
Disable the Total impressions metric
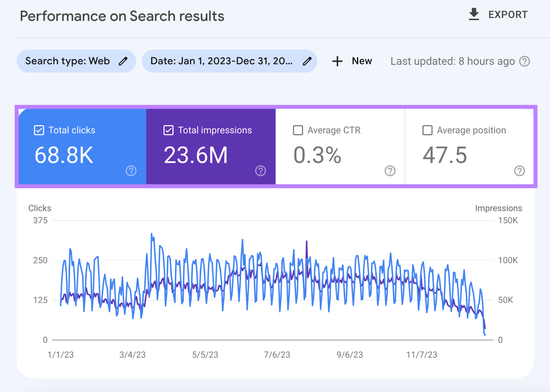click(168, 130)
